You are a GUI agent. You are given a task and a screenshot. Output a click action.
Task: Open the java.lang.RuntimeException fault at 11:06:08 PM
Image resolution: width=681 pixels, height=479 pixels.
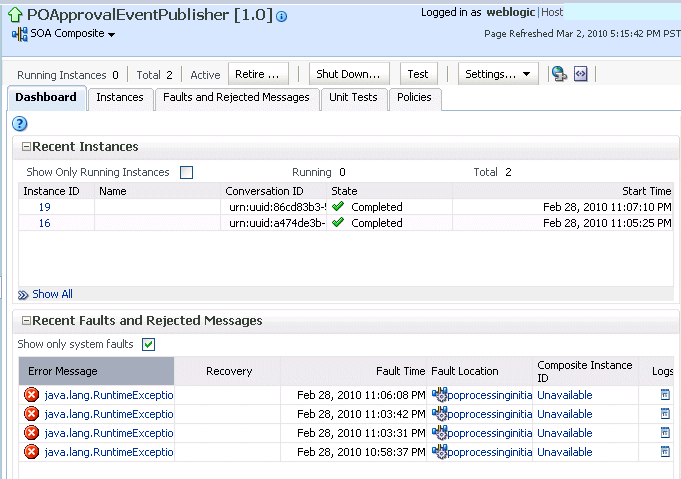[x=109, y=395]
